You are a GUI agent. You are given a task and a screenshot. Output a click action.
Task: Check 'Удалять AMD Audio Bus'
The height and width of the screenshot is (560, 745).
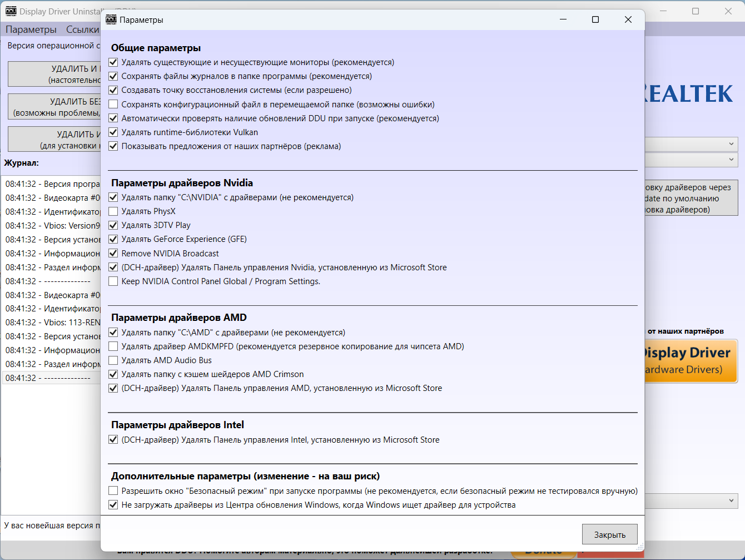click(x=113, y=360)
